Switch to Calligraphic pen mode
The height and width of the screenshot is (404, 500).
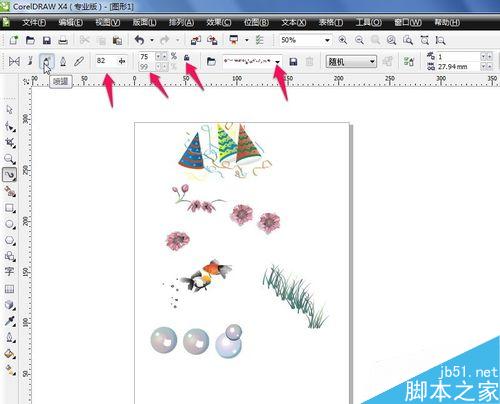[x=63, y=61]
